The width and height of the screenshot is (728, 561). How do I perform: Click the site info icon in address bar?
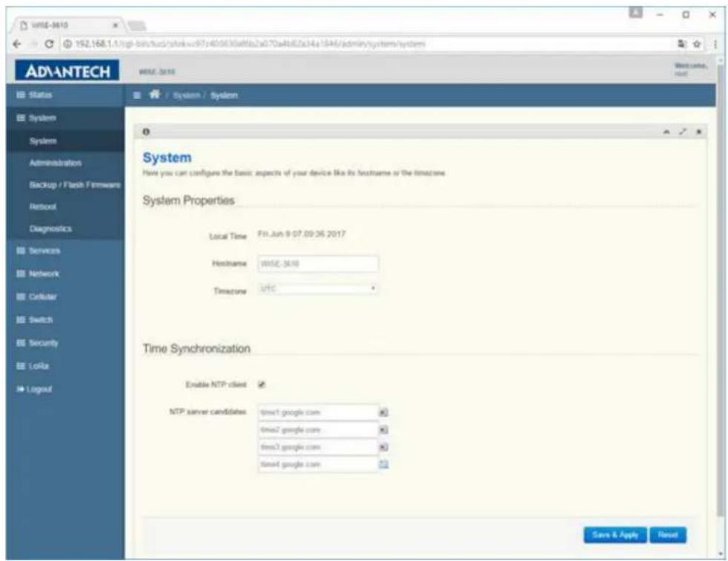[67, 44]
